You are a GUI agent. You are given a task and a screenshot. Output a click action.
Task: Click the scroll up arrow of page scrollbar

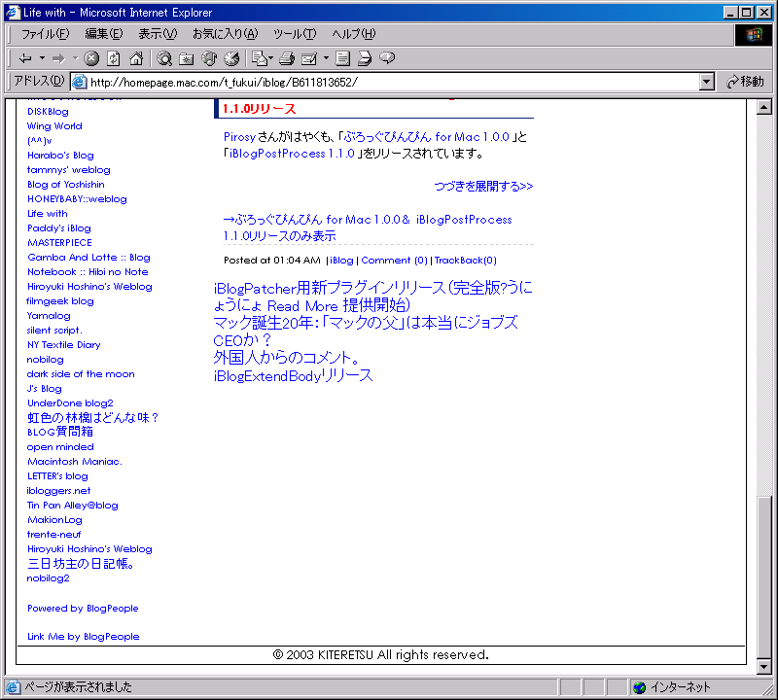pos(764,107)
